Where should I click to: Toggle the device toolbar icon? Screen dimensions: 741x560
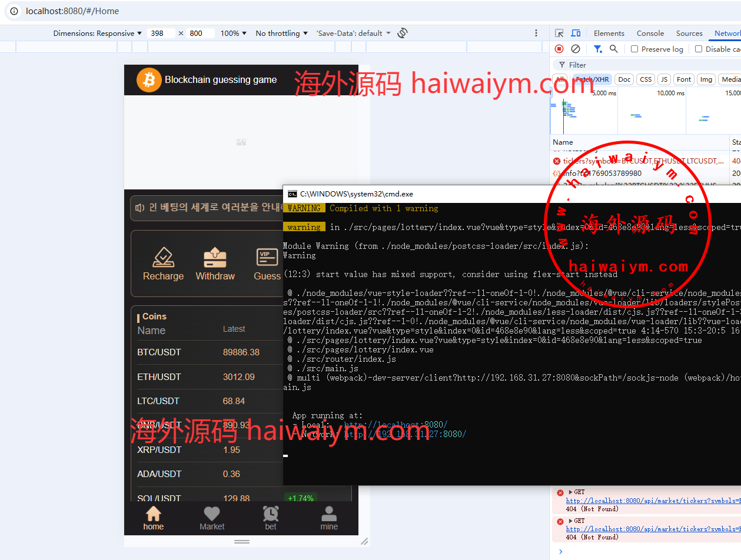tap(576, 33)
